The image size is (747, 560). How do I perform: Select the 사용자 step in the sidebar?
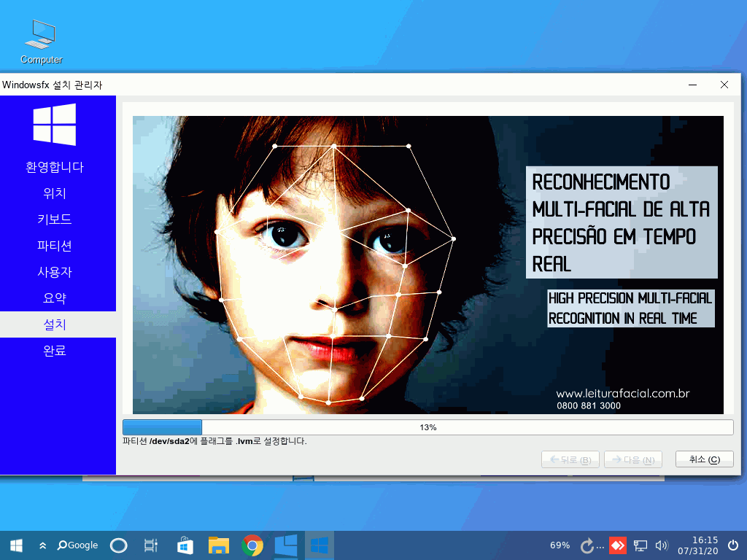55,272
